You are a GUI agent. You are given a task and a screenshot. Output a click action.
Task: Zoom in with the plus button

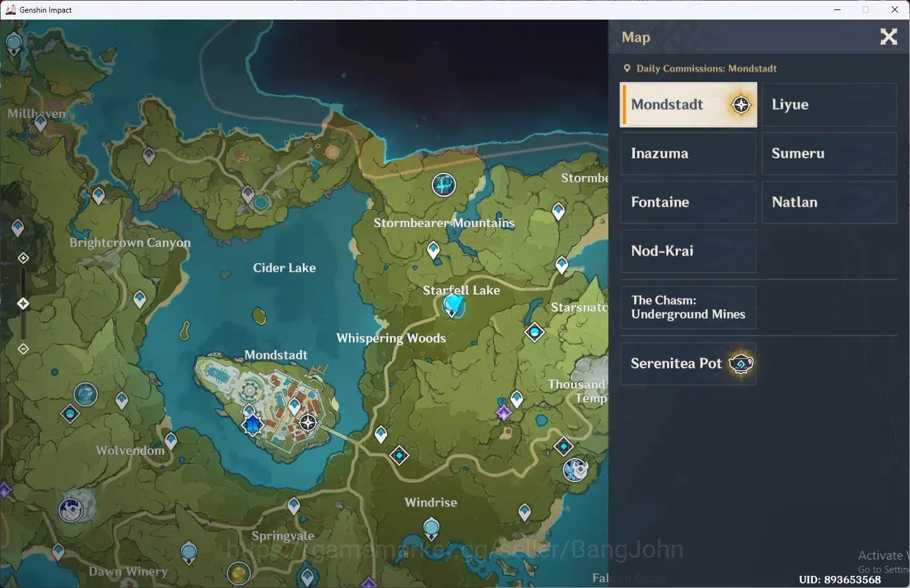tap(23, 258)
